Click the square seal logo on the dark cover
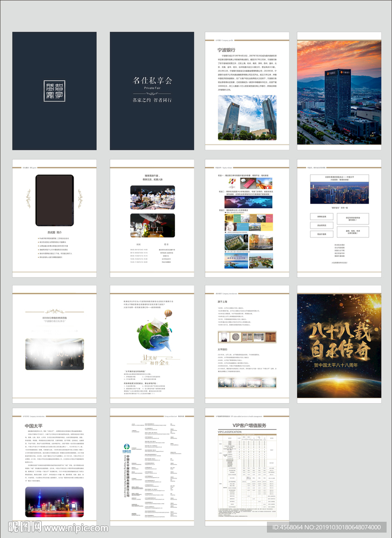 pyautogui.click(x=54, y=91)
